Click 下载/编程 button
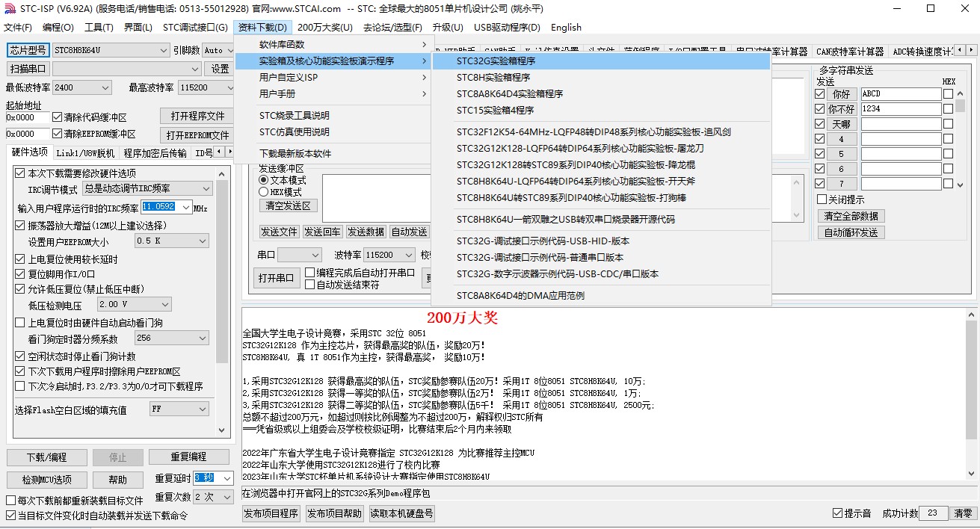The image size is (980, 529). coord(46,457)
